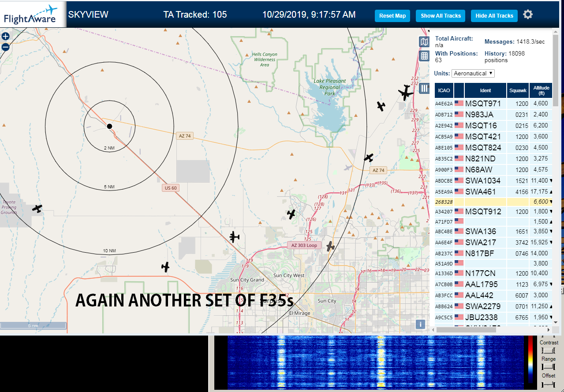The width and height of the screenshot is (564, 392).
Task: Select the SWA136 aircraft row
Action: (x=493, y=231)
